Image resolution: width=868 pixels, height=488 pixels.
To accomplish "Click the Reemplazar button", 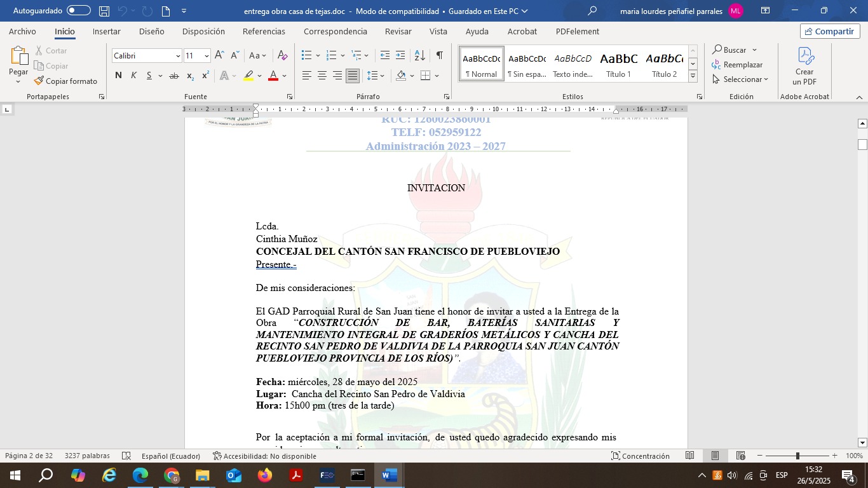I will click(x=737, y=65).
